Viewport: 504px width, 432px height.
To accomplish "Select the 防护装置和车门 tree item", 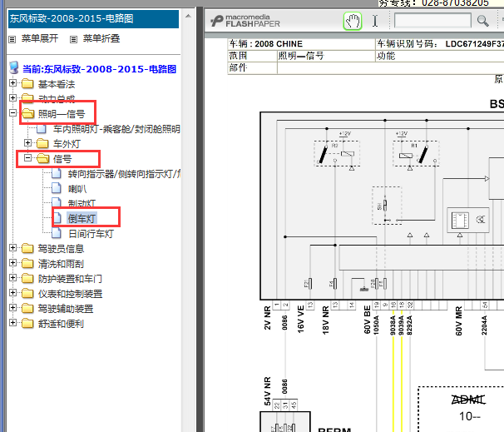I will click(x=70, y=279).
